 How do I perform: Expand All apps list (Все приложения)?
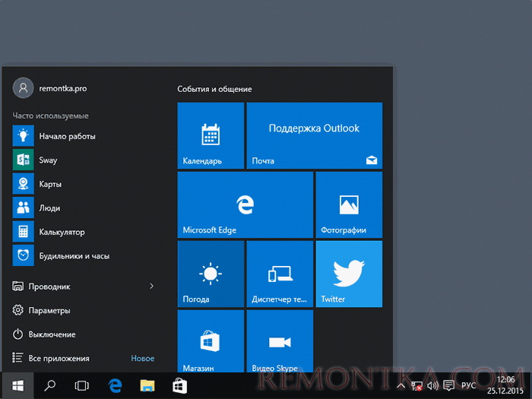[59, 358]
